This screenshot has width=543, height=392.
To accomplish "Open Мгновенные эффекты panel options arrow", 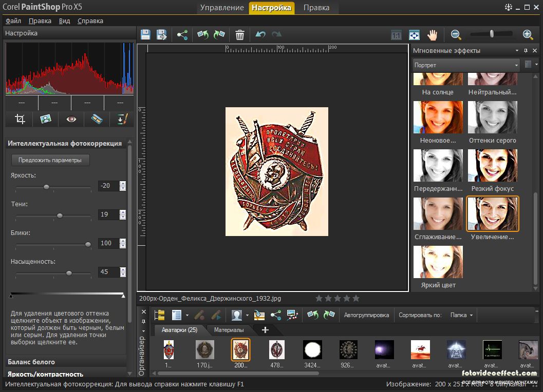I will [x=517, y=50].
